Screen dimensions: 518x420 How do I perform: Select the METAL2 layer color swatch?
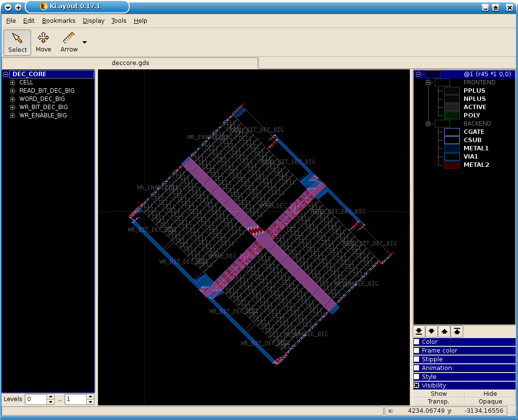coord(452,165)
